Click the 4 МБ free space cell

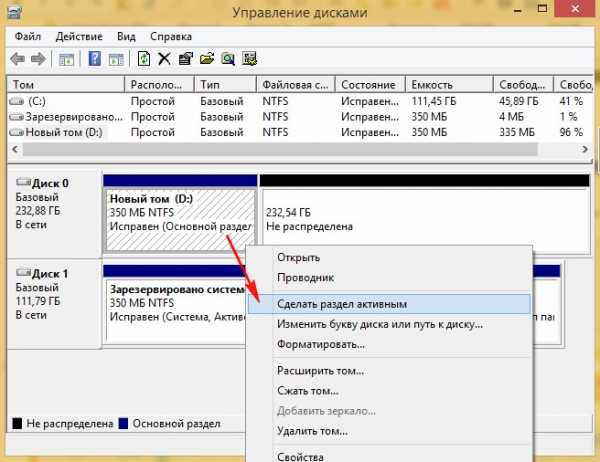511,117
